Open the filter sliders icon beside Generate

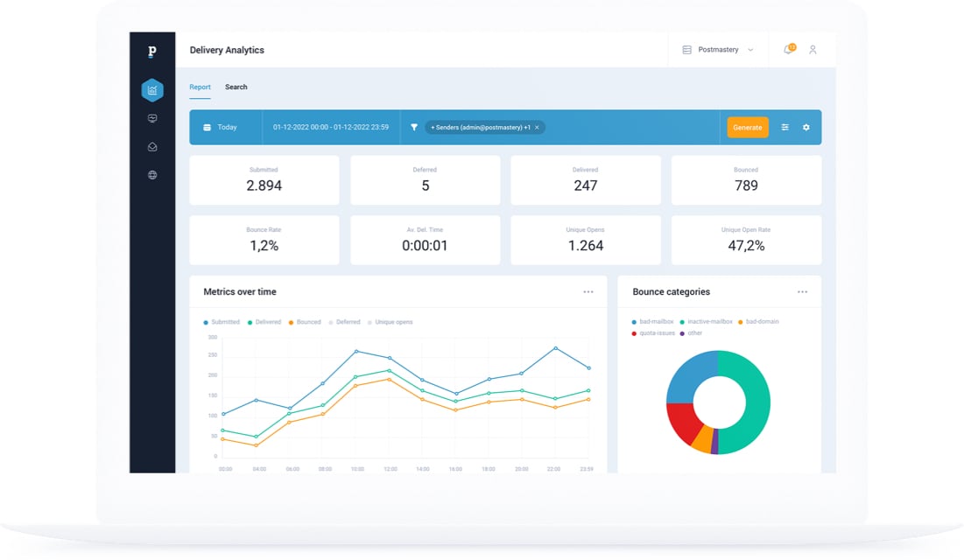coord(785,127)
